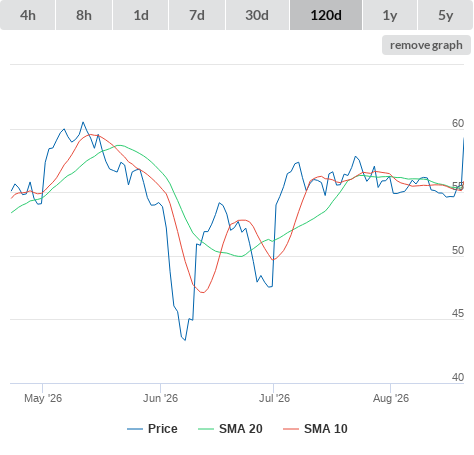Show the 5y price history

(445, 15)
